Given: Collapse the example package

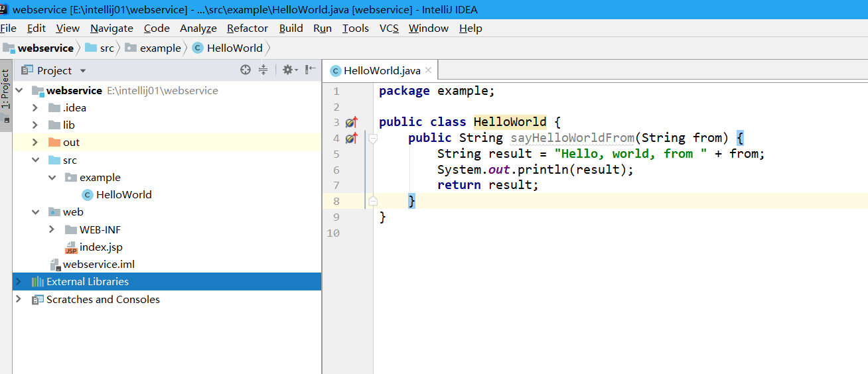Looking at the screenshot, I should pos(52,177).
